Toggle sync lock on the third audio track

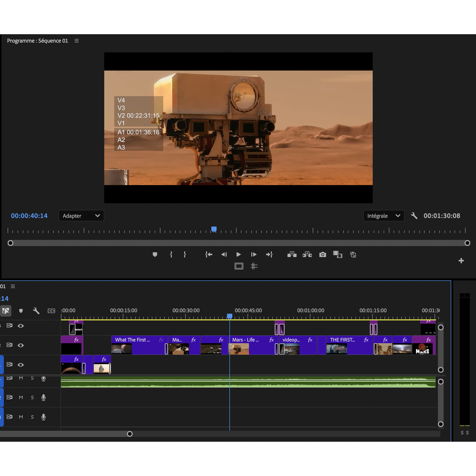(x=9, y=417)
